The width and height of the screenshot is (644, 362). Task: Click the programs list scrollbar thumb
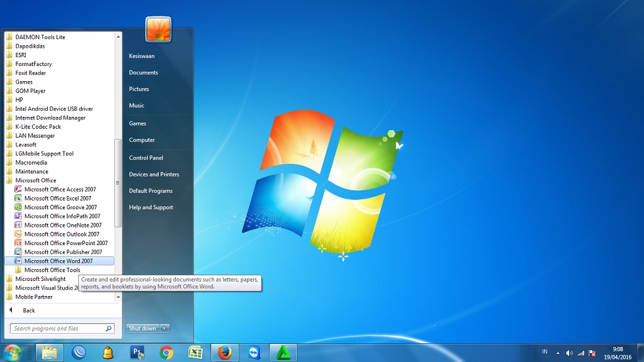pos(118,183)
